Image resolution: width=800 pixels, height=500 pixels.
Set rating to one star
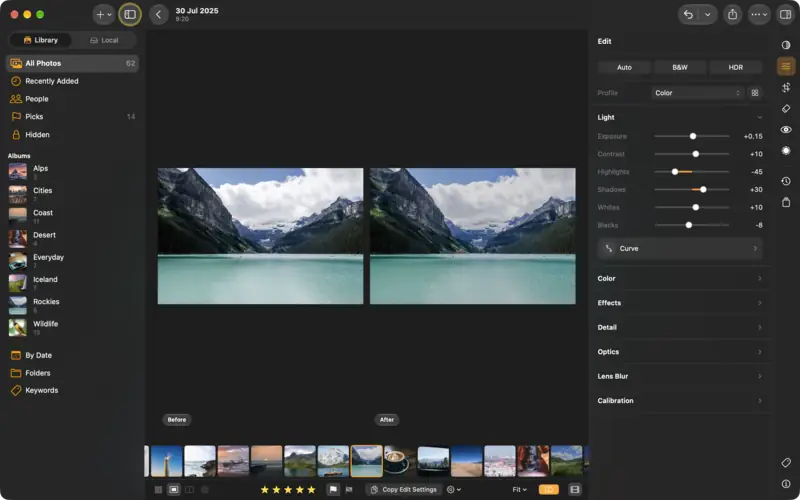265,490
